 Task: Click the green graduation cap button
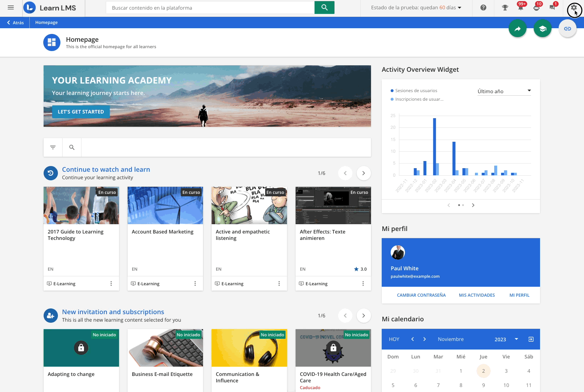543,29
